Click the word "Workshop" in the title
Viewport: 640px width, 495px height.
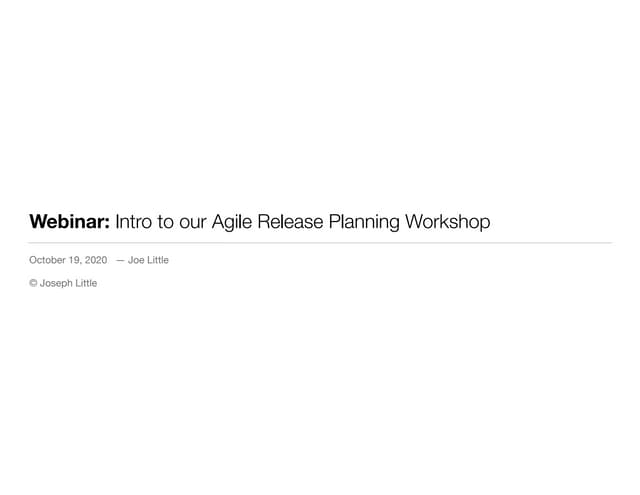(x=447, y=221)
